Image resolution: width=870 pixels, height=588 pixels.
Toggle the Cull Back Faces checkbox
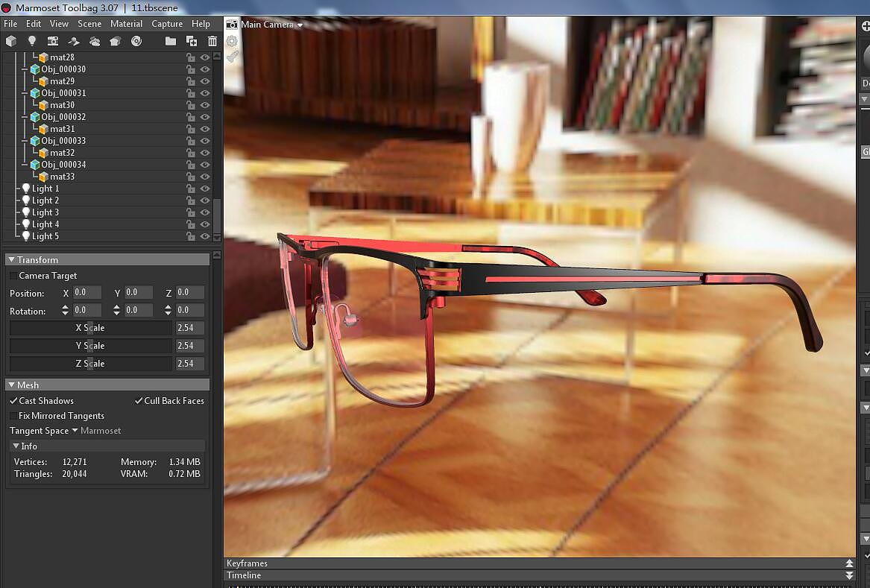[x=139, y=400]
